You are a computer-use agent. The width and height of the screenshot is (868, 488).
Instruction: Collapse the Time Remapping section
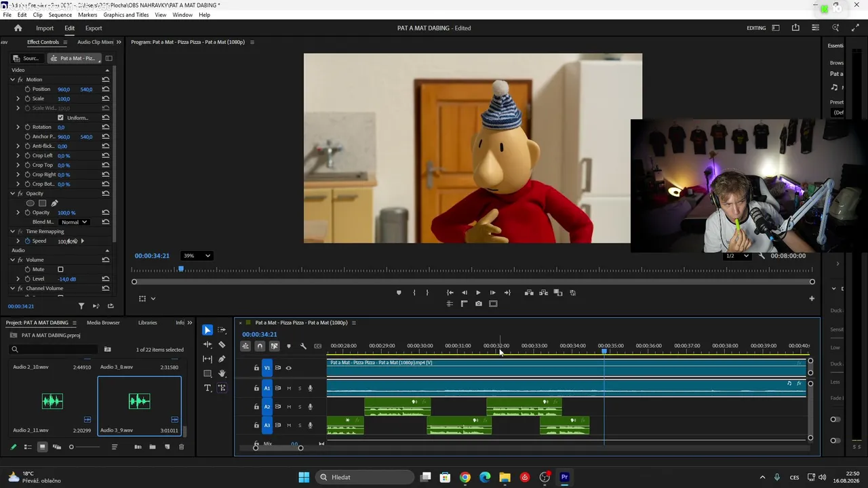(12, 232)
